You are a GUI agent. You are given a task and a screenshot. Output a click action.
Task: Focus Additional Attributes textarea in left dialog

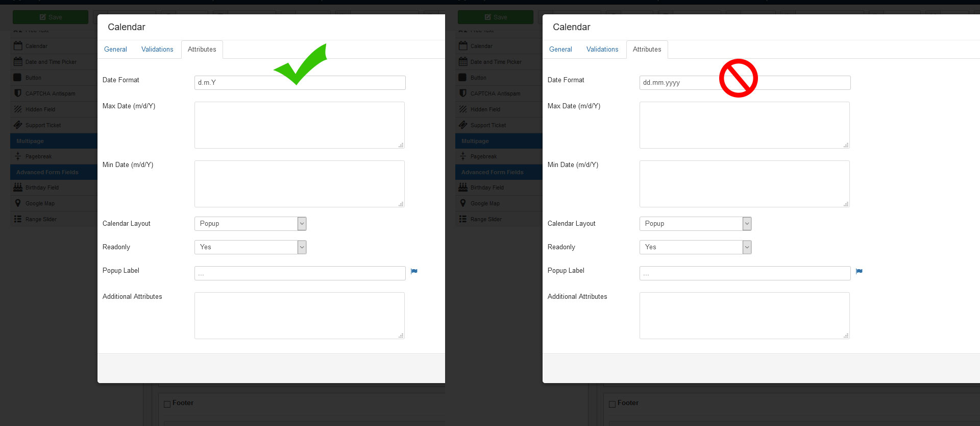[300, 316]
